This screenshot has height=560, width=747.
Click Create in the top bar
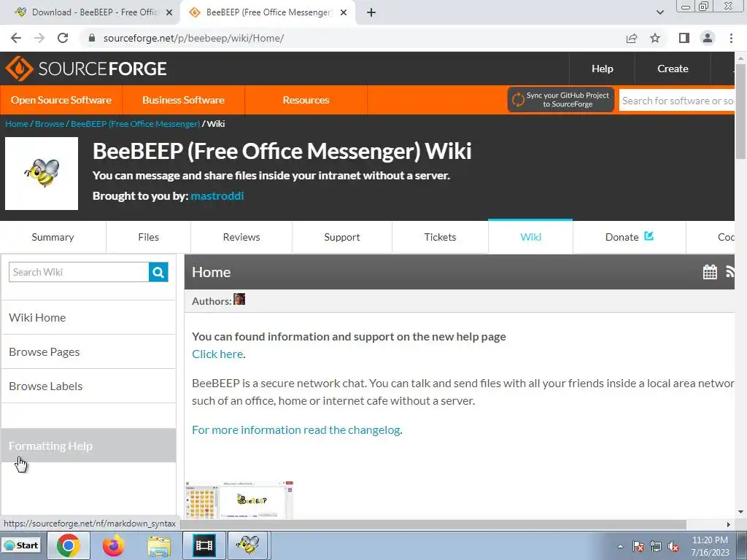(673, 69)
